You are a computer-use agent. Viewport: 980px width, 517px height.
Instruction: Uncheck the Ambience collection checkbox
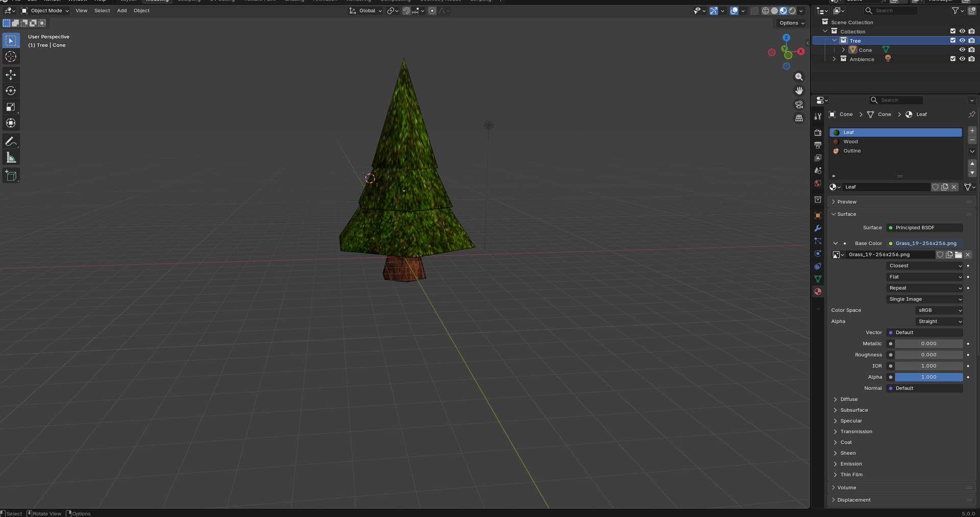[952, 59]
